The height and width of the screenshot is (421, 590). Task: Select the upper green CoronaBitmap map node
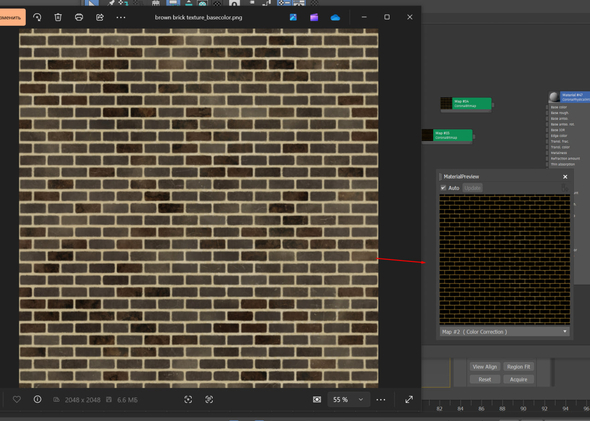(x=466, y=103)
